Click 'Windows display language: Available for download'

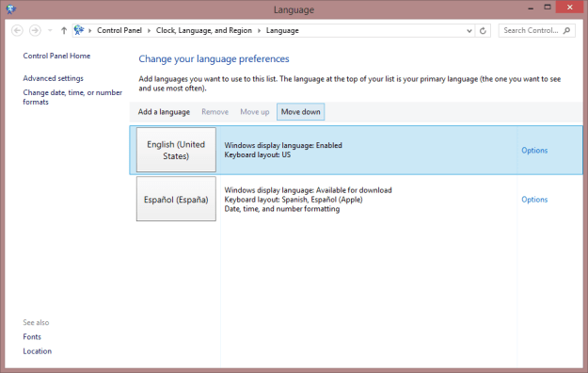click(308, 190)
